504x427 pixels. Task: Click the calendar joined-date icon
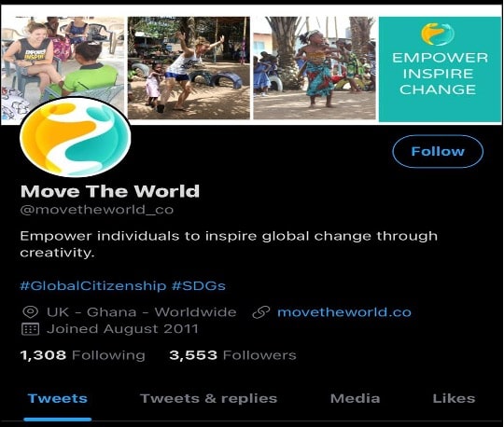click(30, 329)
